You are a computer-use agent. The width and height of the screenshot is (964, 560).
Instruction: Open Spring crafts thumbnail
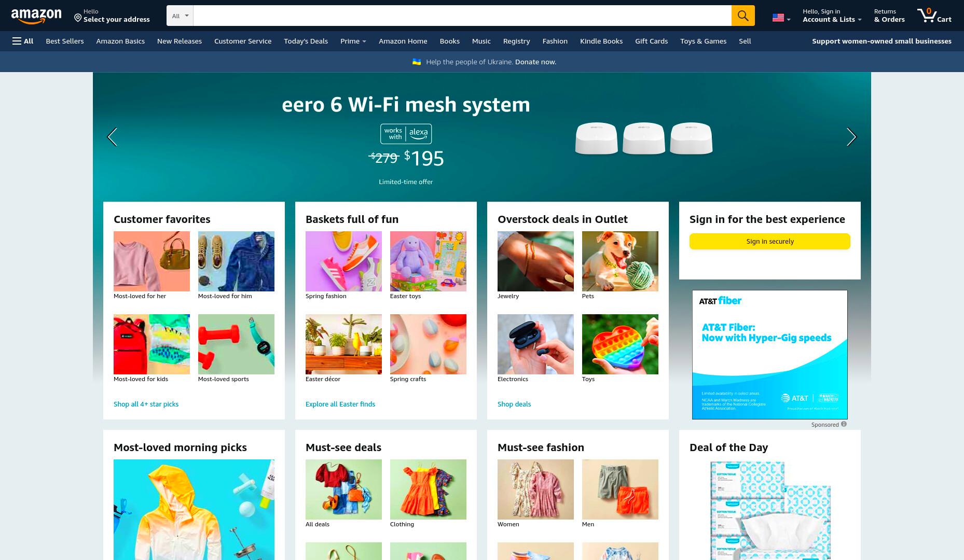tap(428, 344)
